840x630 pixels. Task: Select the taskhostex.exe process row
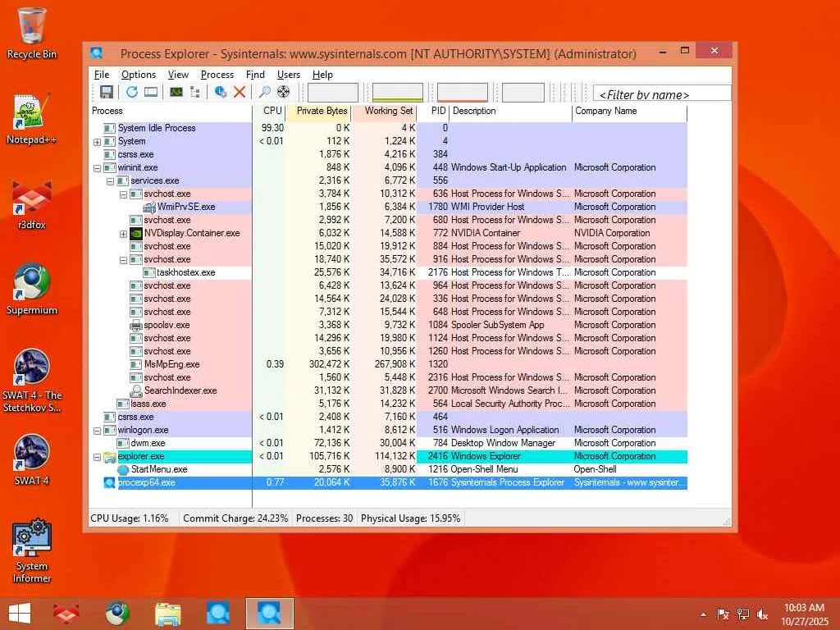[x=388, y=272]
